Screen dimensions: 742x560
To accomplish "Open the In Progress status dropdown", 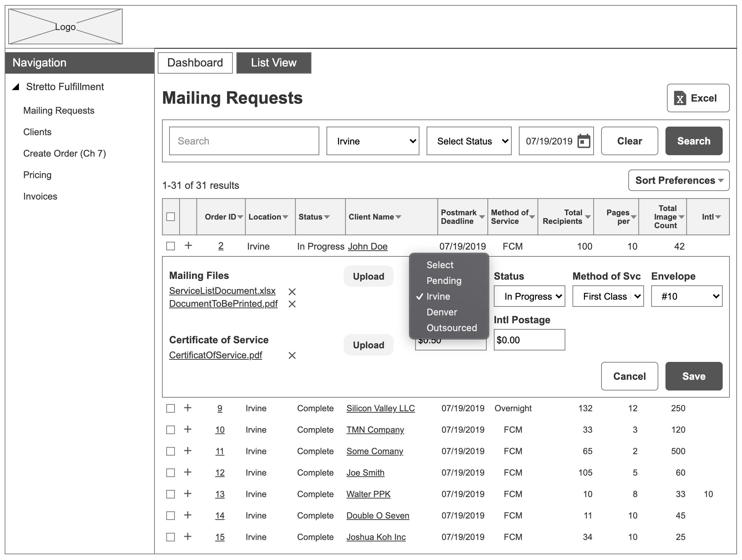I will click(529, 296).
